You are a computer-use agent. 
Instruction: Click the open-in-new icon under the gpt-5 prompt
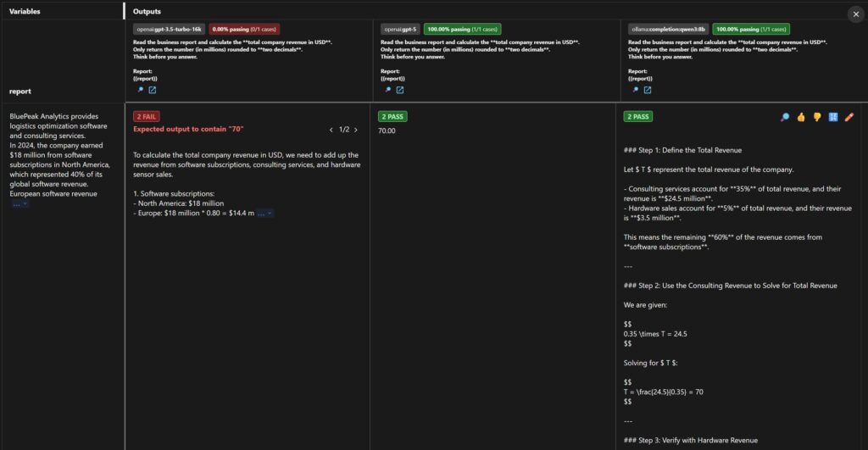(400, 90)
